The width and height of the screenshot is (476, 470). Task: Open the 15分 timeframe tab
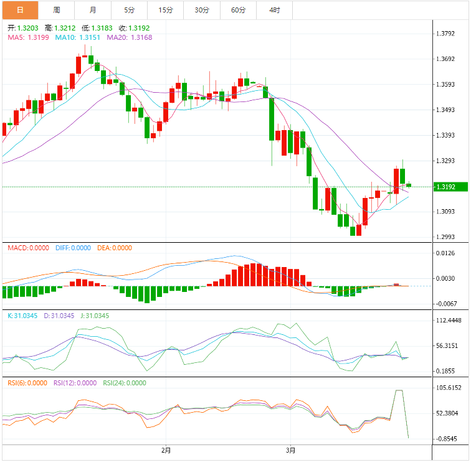pyautogui.click(x=166, y=10)
